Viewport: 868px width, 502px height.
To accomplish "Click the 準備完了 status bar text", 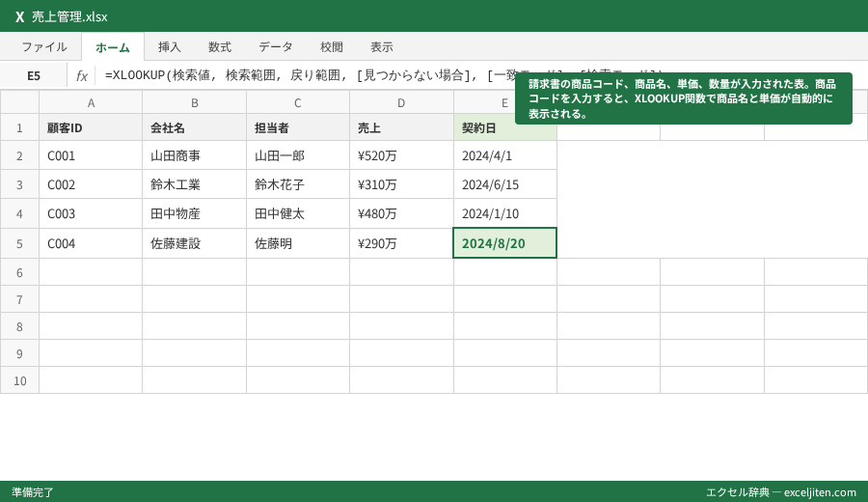I will pyautogui.click(x=33, y=492).
